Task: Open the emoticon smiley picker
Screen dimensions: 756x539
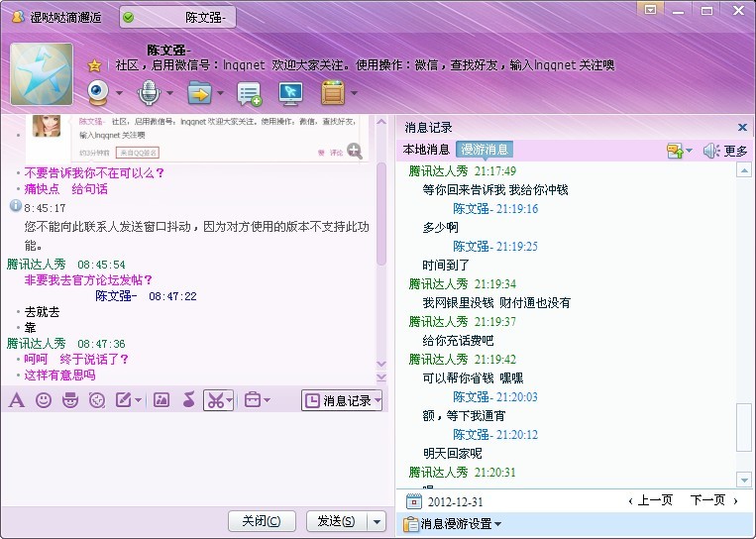Action: (44, 400)
